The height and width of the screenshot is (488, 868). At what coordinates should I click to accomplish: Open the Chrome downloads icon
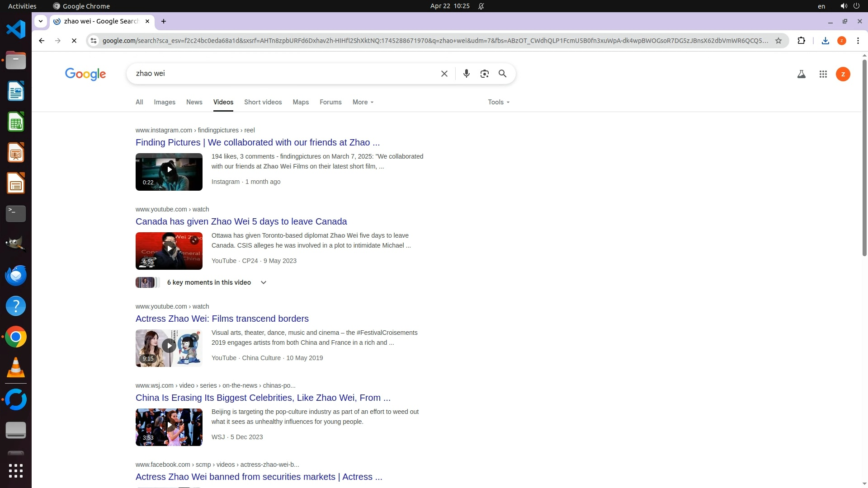click(x=825, y=41)
